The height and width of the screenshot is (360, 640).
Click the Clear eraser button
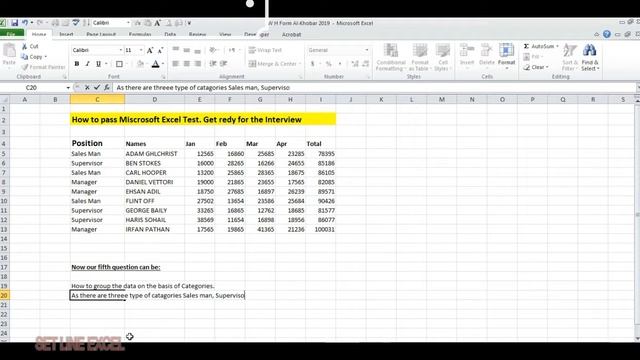click(536, 67)
